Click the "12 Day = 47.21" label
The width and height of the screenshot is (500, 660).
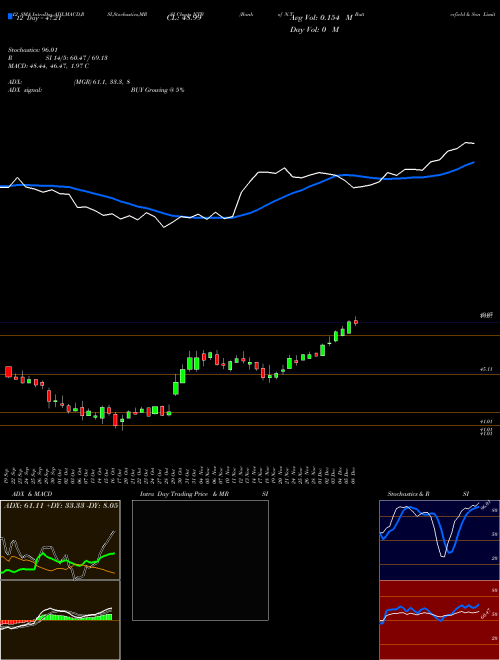39,18
